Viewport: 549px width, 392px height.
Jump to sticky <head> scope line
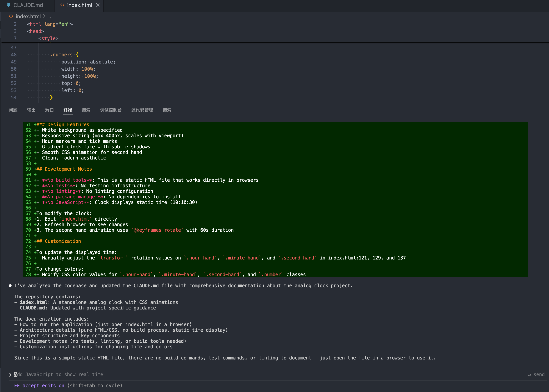point(36,31)
